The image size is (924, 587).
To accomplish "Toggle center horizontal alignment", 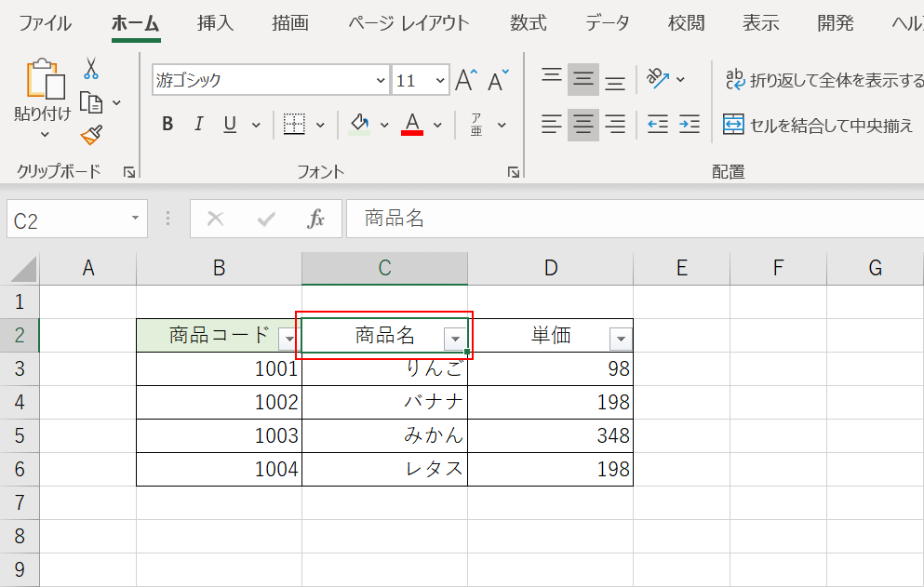I will [583, 123].
